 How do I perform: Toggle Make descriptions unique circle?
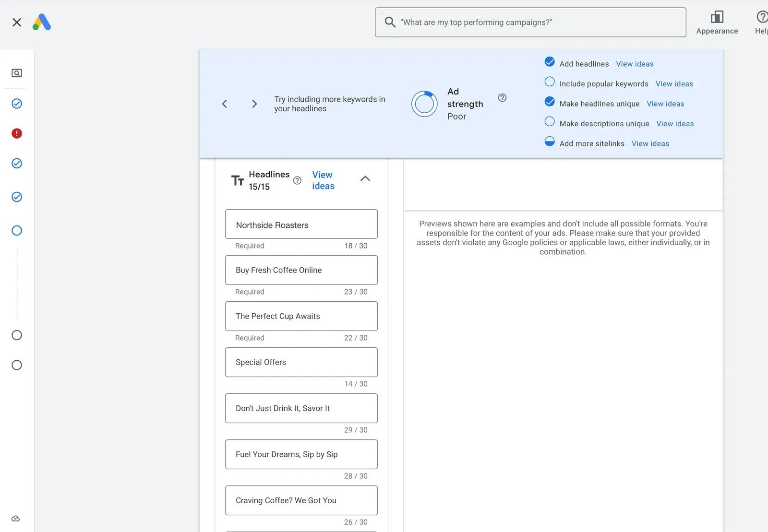550,121
